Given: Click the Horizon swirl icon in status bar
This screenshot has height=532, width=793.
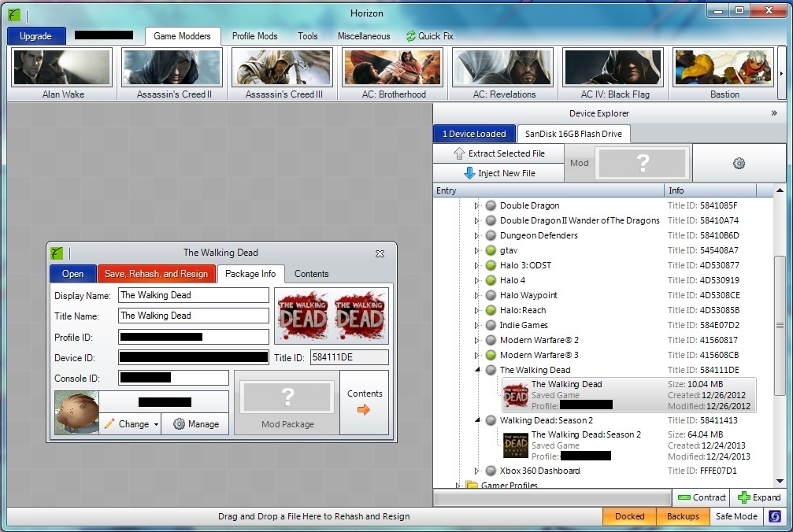Looking at the screenshot, I should click(x=775, y=516).
